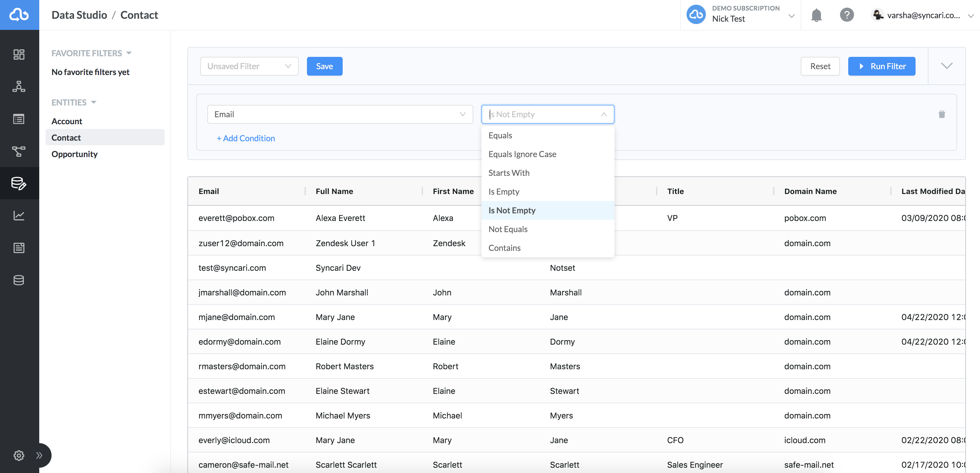Open the line chart analytics icon
This screenshot has width=980, height=473.
click(x=19, y=215)
